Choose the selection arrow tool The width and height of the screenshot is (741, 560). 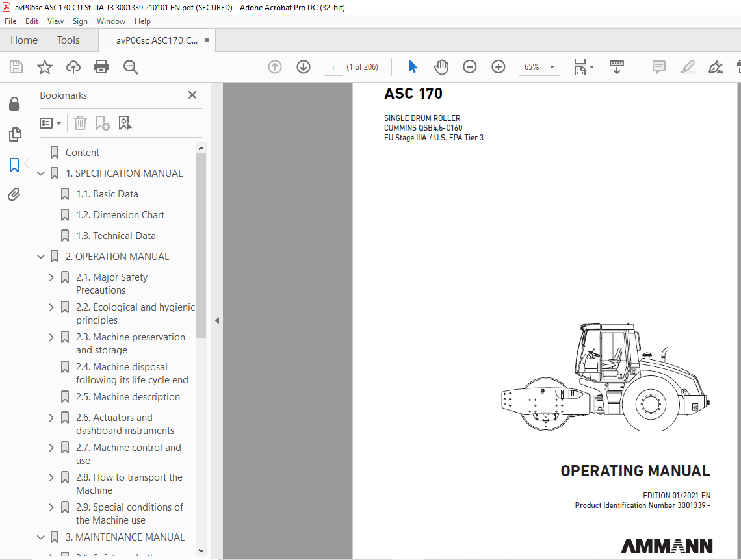[413, 67]
